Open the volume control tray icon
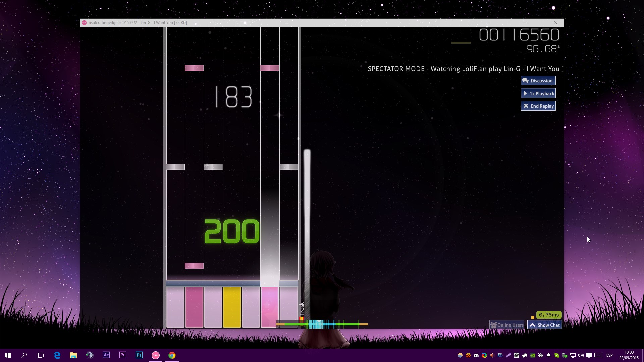This screenshot has height=362, width=644. [581, 355]
